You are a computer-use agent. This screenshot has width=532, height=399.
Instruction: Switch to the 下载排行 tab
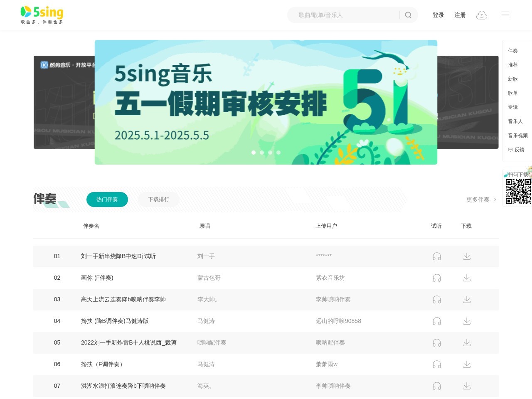159,199
